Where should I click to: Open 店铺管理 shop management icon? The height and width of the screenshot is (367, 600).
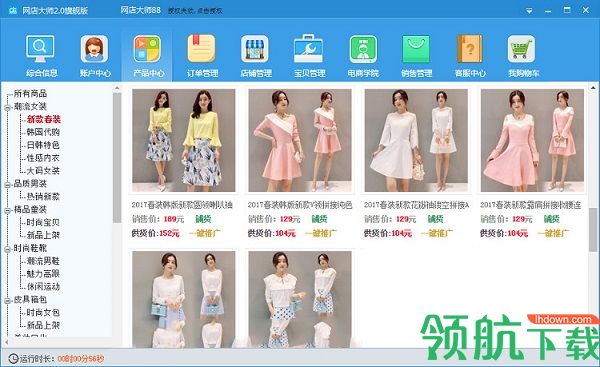click(x=255, y=49)
